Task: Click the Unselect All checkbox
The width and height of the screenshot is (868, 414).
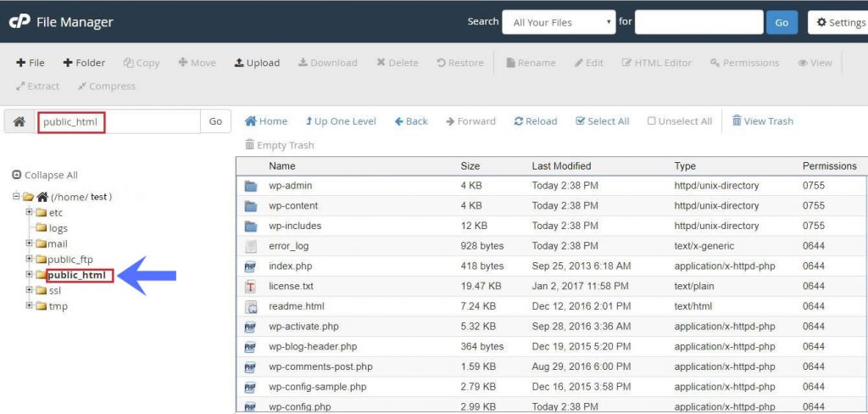Action: pyautogui.click(x=652, y=121)
